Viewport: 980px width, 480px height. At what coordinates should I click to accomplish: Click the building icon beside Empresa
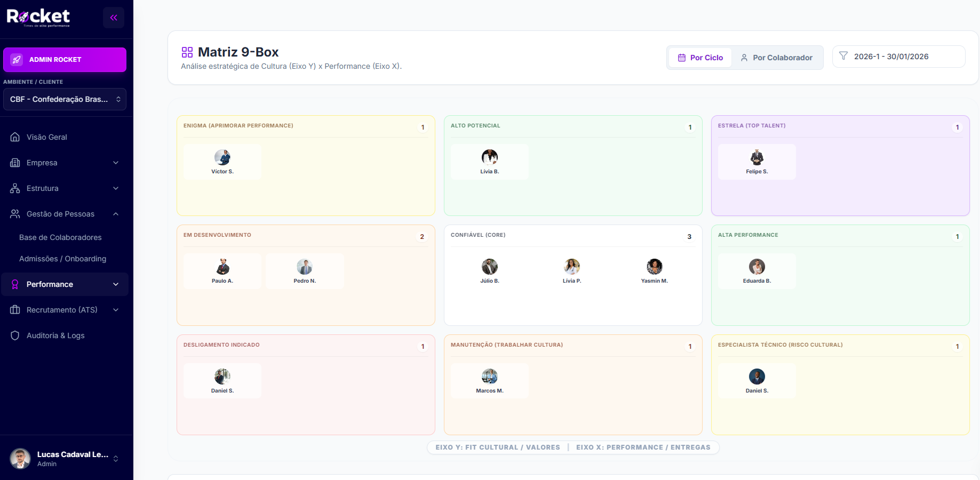coord(15,163)
